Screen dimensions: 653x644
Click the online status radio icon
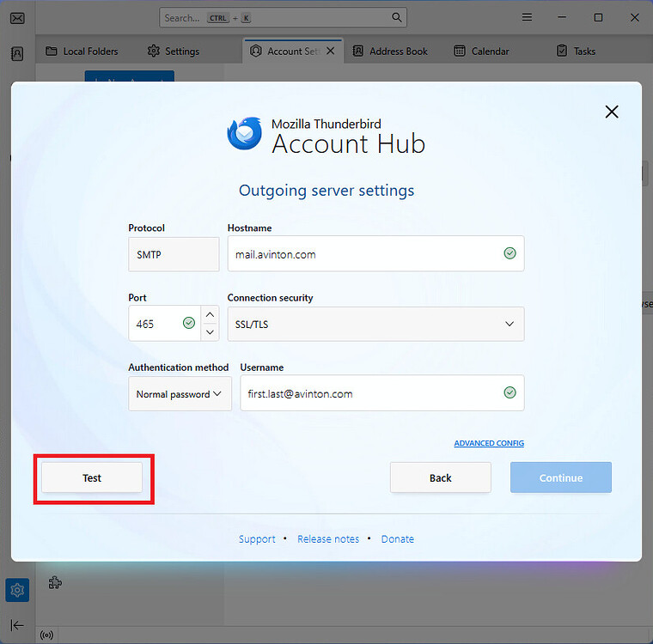point(46,635)
